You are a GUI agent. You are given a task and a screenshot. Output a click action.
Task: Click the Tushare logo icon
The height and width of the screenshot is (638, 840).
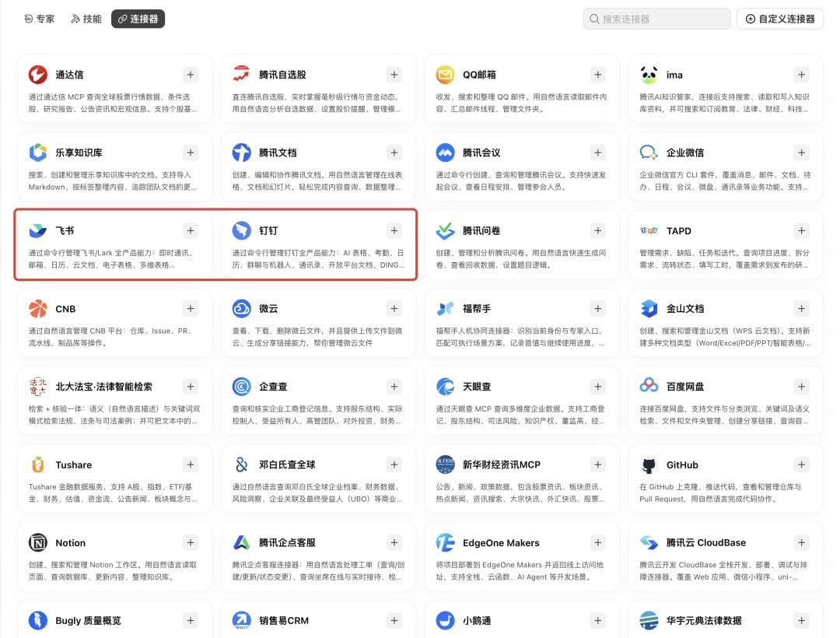tap(38, 464)
